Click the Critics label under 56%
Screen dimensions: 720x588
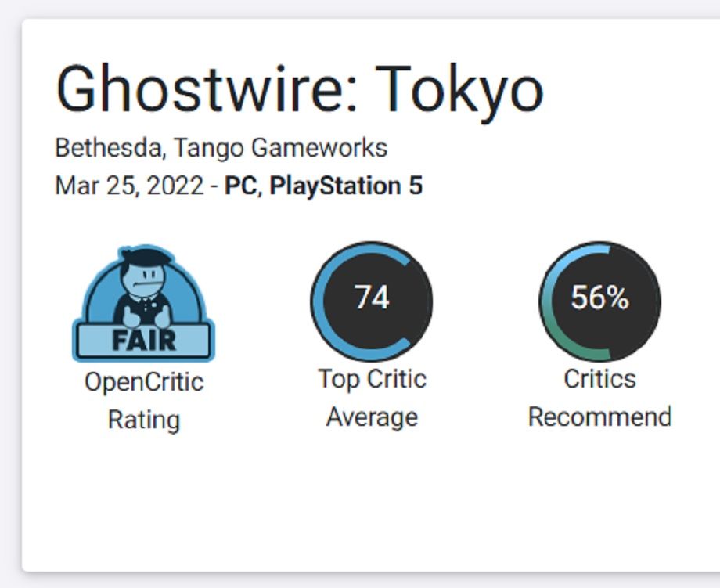point(599,379)
